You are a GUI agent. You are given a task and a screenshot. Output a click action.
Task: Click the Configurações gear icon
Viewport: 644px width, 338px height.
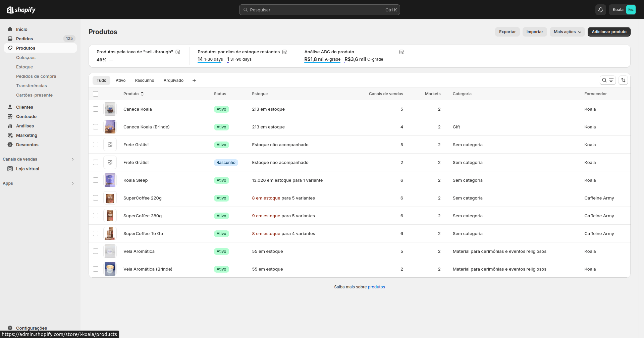10,328
